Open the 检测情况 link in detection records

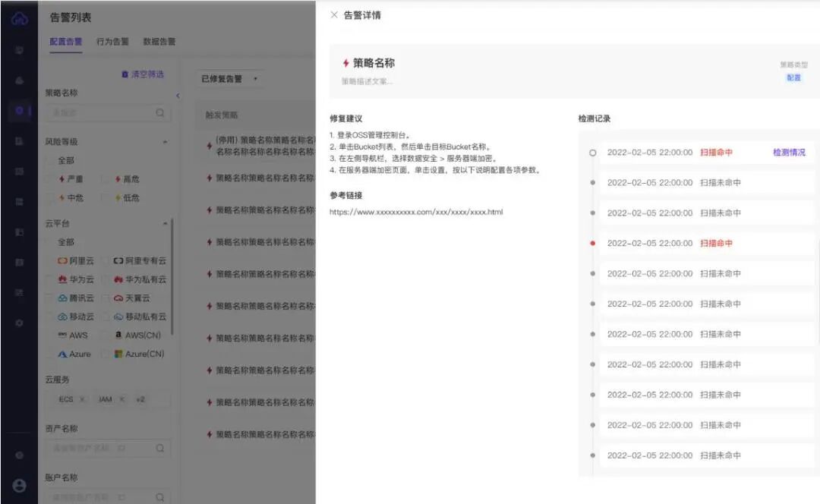[790, 152]
